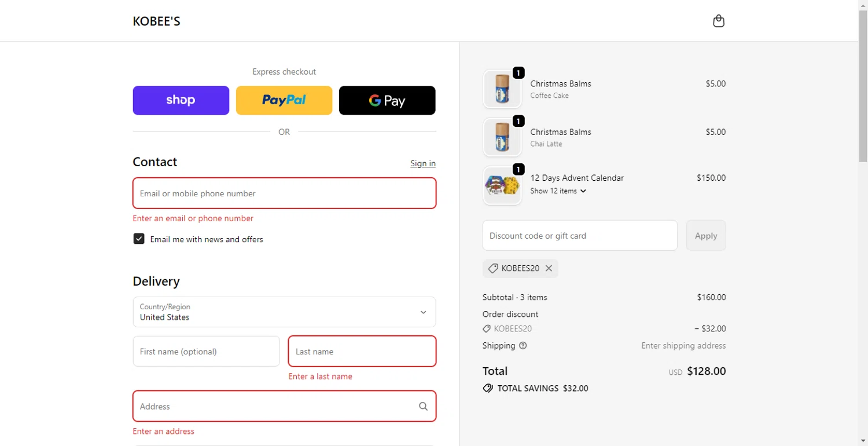Expand Show 12 items in Advent Calendar
The image size is (868, 446).
[558, 191]
